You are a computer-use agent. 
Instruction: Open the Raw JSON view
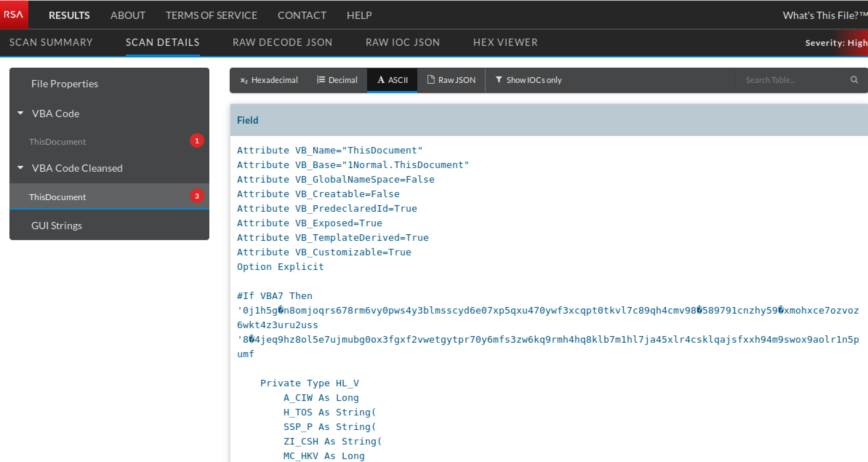click(x=451, y=80)
